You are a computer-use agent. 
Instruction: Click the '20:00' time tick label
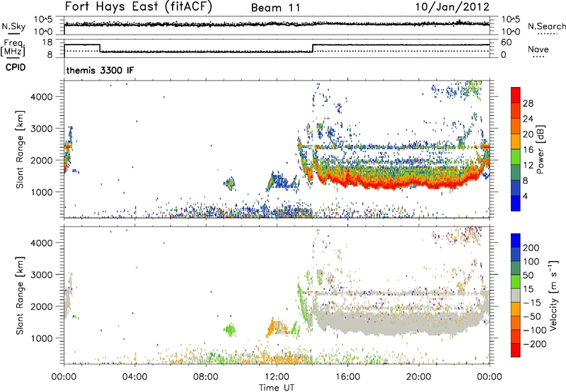419,377
